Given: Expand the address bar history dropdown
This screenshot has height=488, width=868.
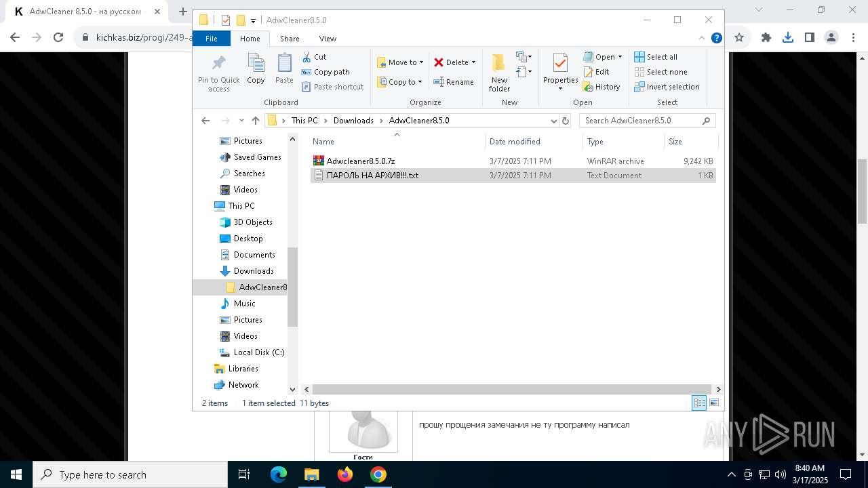Looking at the screenshot, I should (554, 121).
